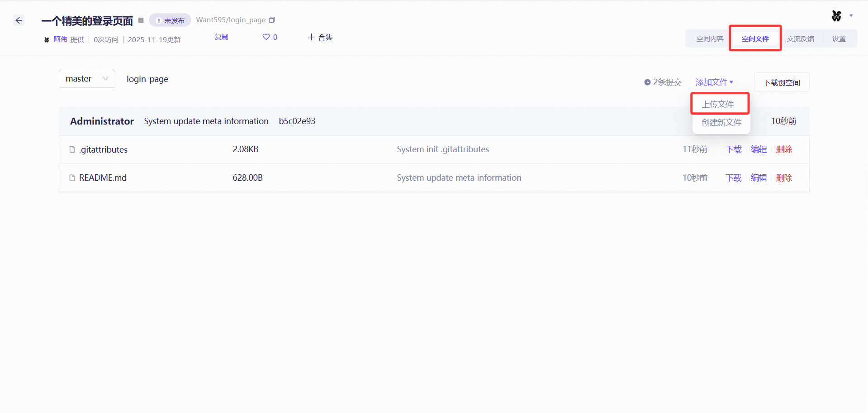Click the file icon beside .gitattributes
This screenshot has width=868, height=413.
pyautogui.click(x=72, y=149)
